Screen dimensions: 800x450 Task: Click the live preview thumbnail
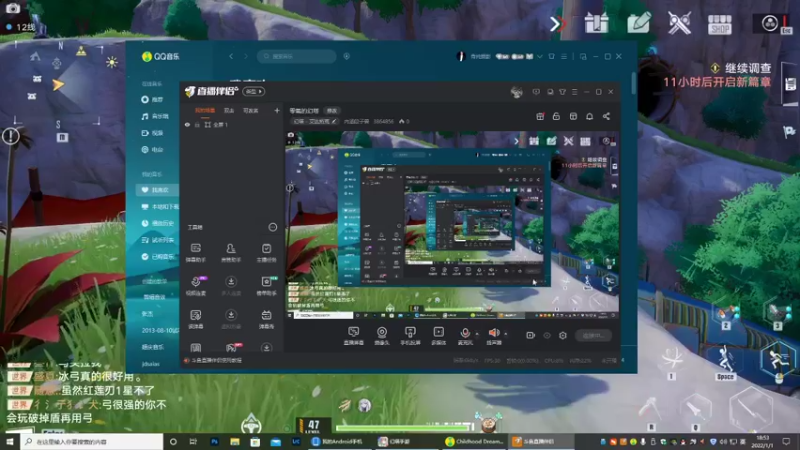452,224
